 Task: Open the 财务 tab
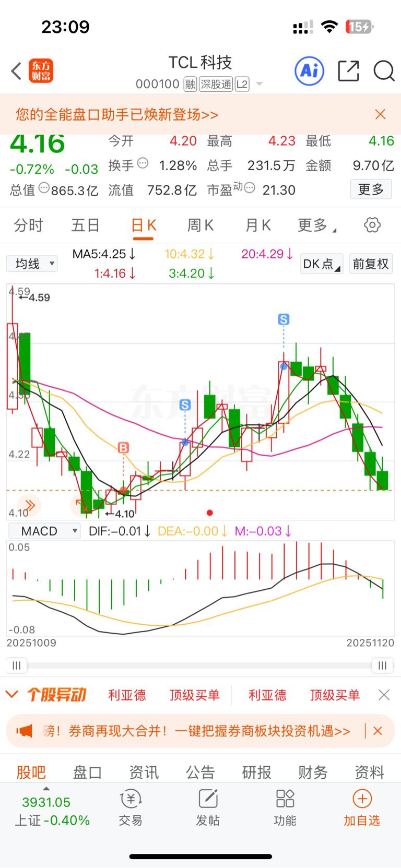(313, 771)
